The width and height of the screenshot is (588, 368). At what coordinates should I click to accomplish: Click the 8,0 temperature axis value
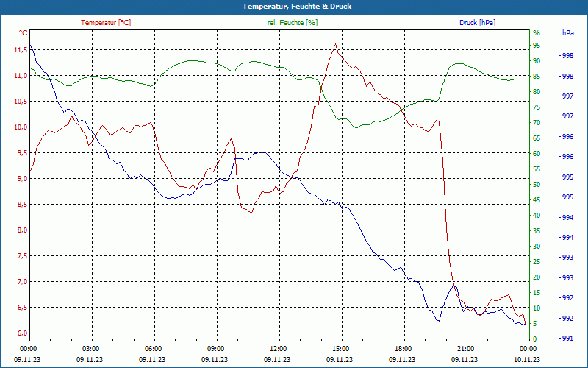(x=22, y=230)
